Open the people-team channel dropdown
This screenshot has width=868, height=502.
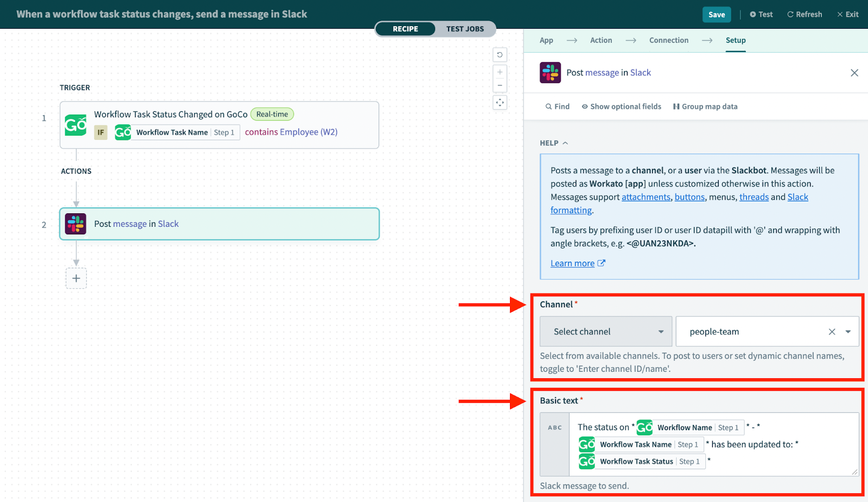coord(848,332)
